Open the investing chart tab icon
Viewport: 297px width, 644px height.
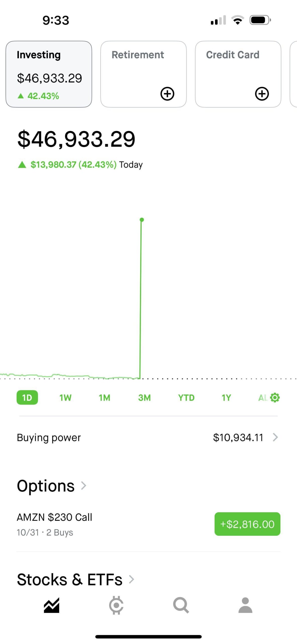point(52,605)
